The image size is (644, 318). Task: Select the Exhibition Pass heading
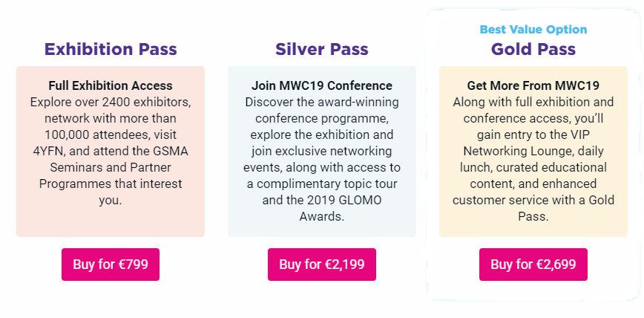[x=111, y=49]
